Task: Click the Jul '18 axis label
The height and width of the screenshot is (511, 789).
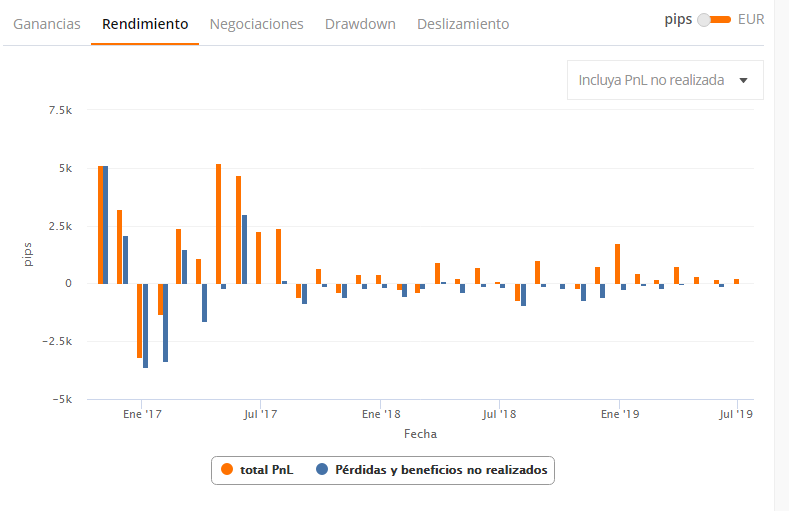Action: (499, 414)
